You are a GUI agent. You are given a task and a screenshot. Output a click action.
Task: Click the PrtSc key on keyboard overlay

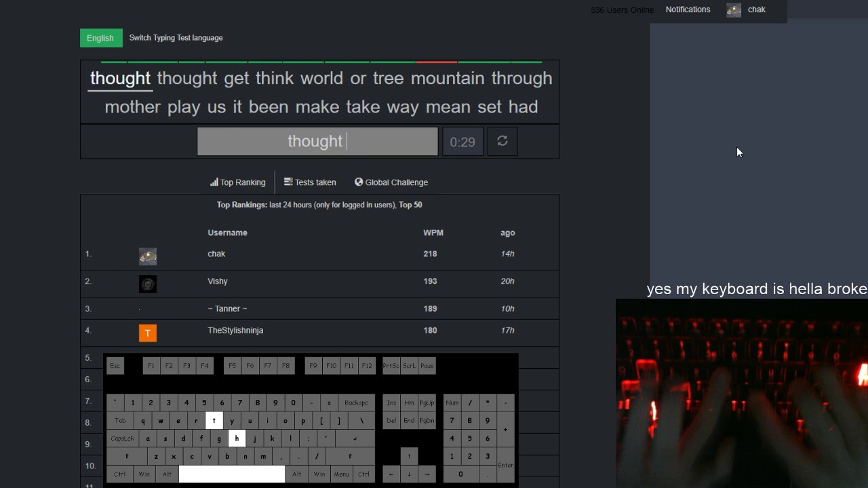(391, 366)
